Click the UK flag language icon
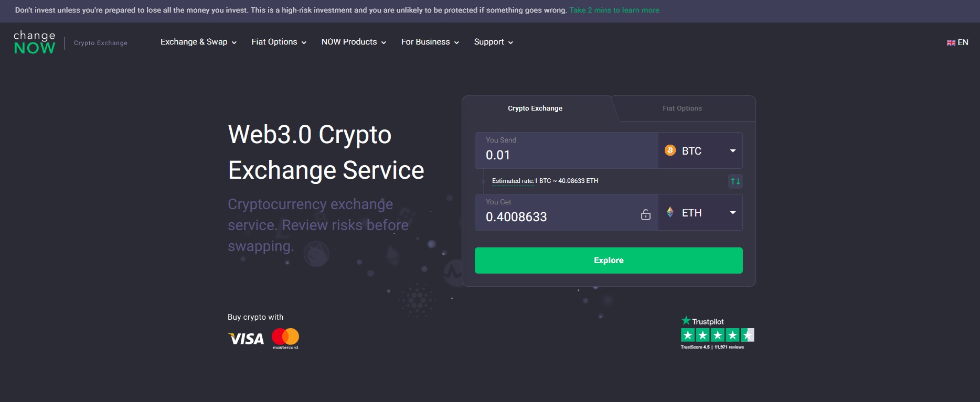This screenshot has height=402, width=980. pyautogui.click(x=951, y=42)
